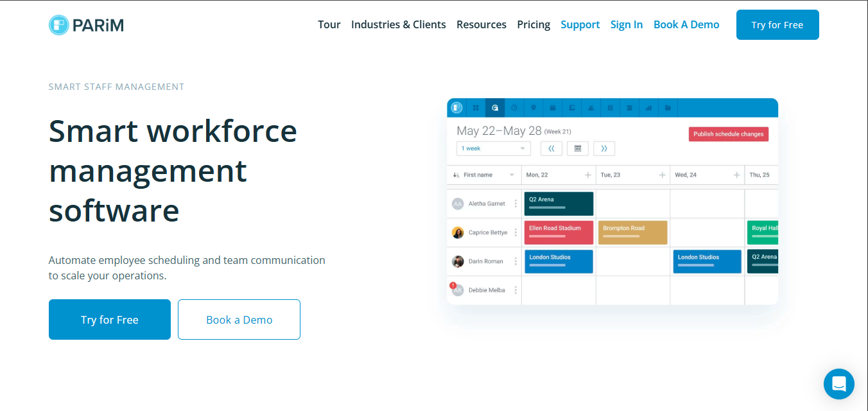Click the plus icon for Mon, 22
Viewport: 868px width, 411px height.
[587, 175]
